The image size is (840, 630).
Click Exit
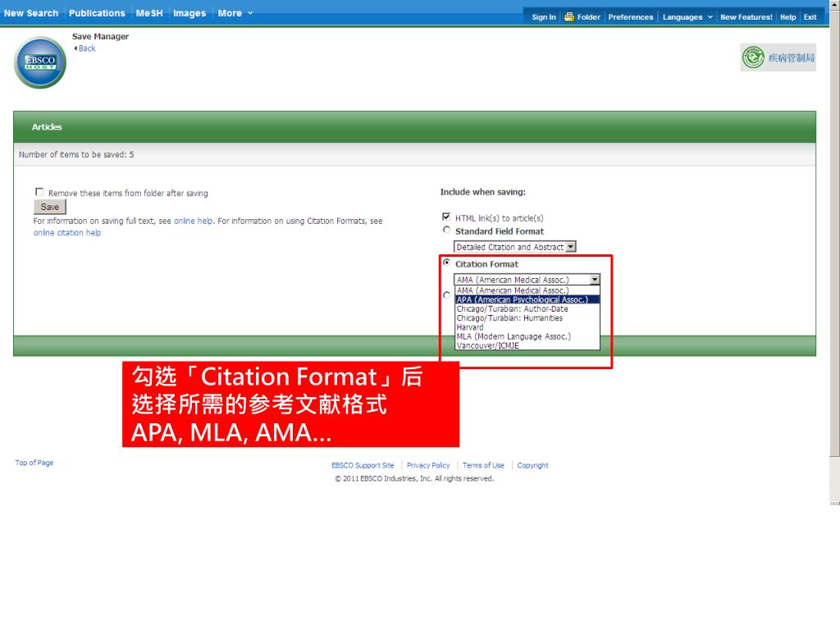click(810, 17)
